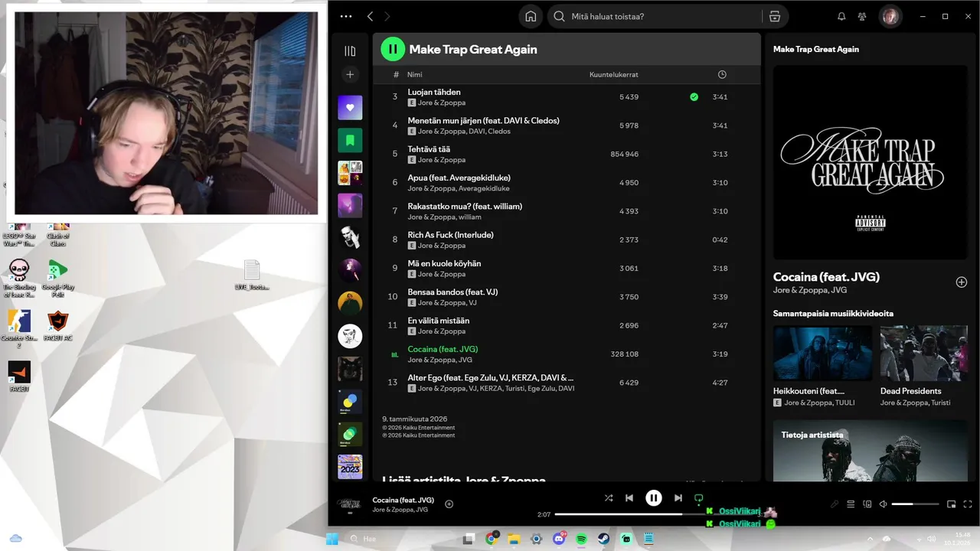Open the notifications bell in Spotify
Viewport: 980px width, 551px height.
pos(841,16)
